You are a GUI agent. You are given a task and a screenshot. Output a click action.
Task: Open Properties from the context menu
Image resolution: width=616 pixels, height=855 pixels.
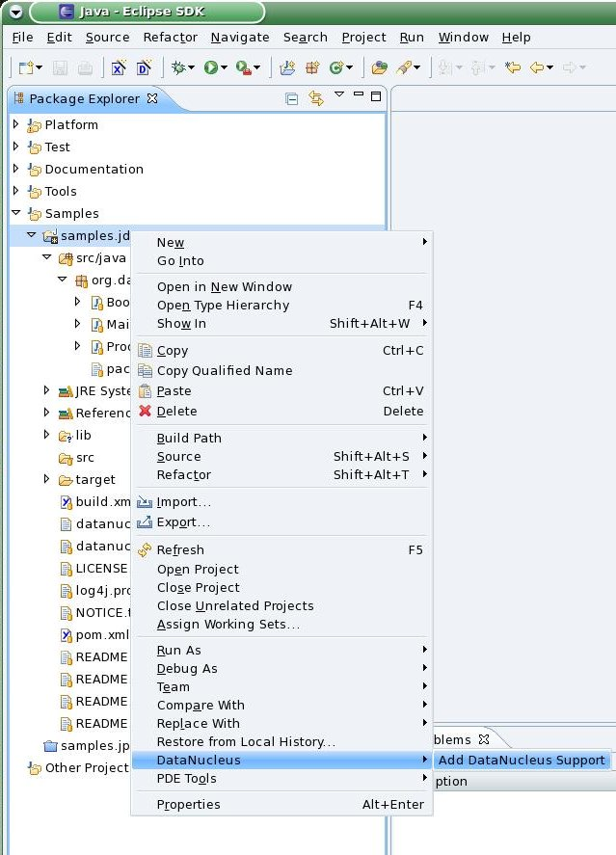(281, 804)
